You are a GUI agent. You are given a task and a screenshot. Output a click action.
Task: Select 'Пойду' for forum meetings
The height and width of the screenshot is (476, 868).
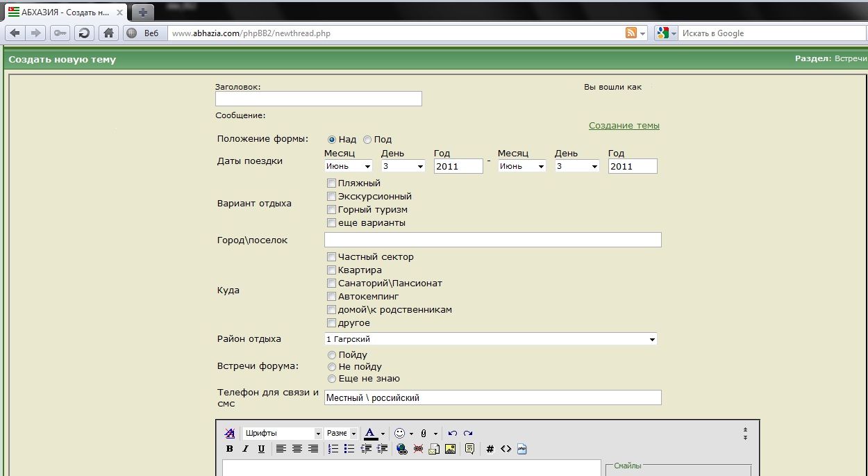(x=331, y=355)
